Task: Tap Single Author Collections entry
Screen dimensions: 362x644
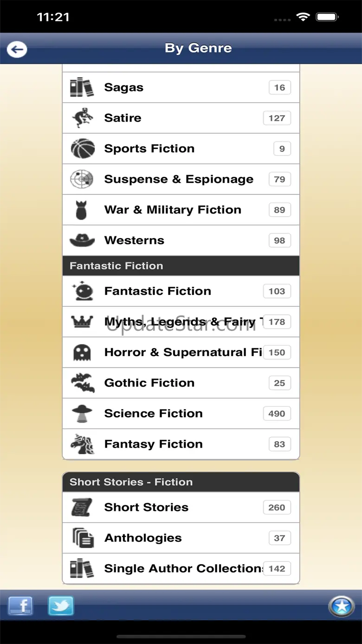Action: click(181, 569)
